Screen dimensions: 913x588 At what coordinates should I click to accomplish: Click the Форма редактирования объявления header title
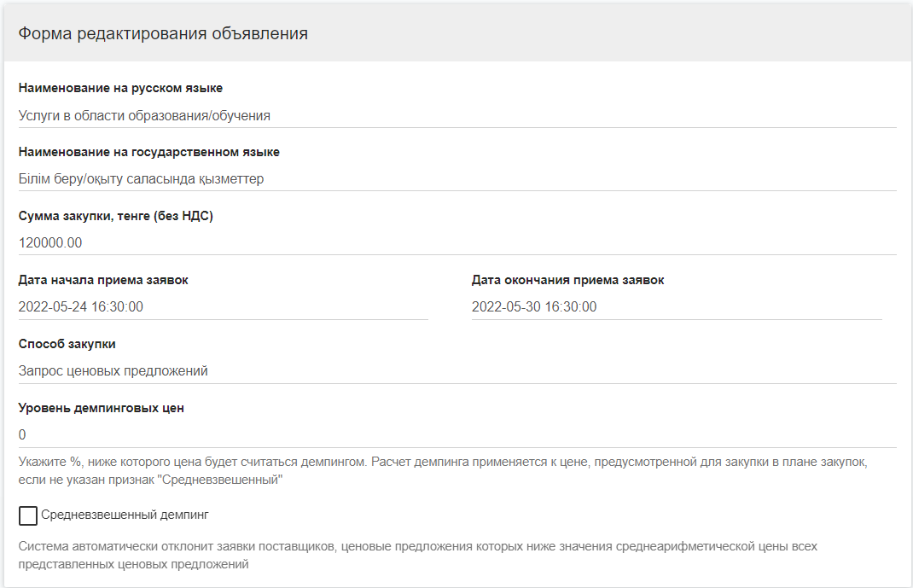click(x=163, y=34)
